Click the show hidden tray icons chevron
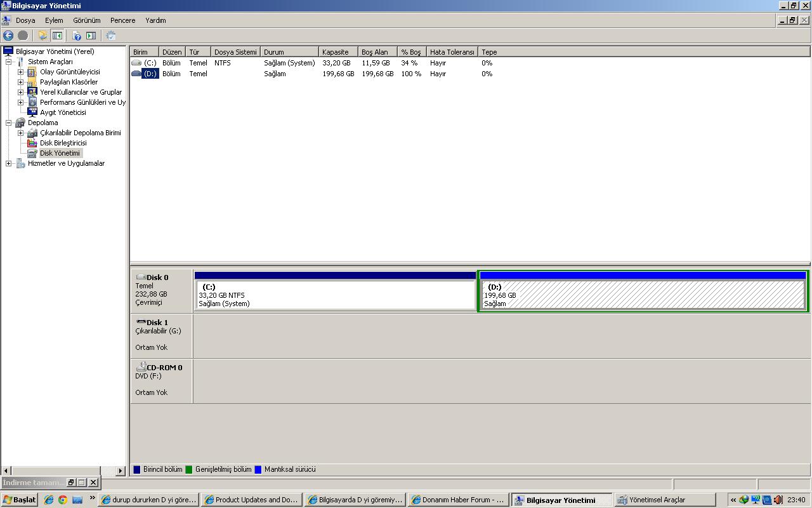Image resolution: width=812 pixels, height=508 pixels. click(733, 500)
